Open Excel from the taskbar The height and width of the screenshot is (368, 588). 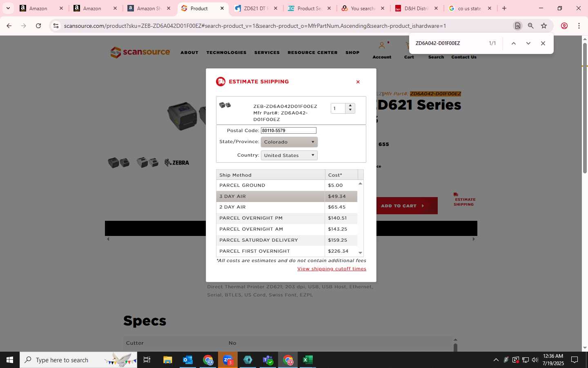point(308,360)
